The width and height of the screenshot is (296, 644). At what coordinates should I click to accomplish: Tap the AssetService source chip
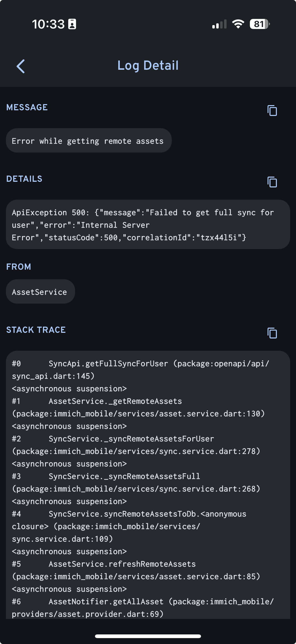40,292
